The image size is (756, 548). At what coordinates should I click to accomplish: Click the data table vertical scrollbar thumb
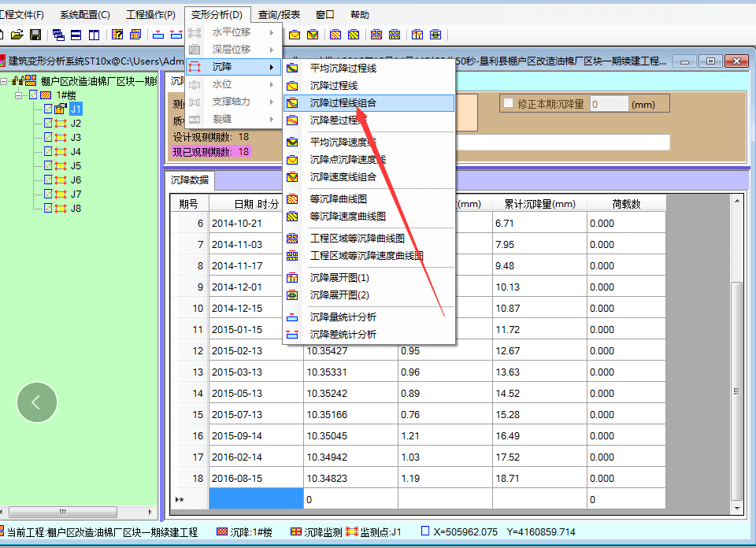click(x=737, y=390)
